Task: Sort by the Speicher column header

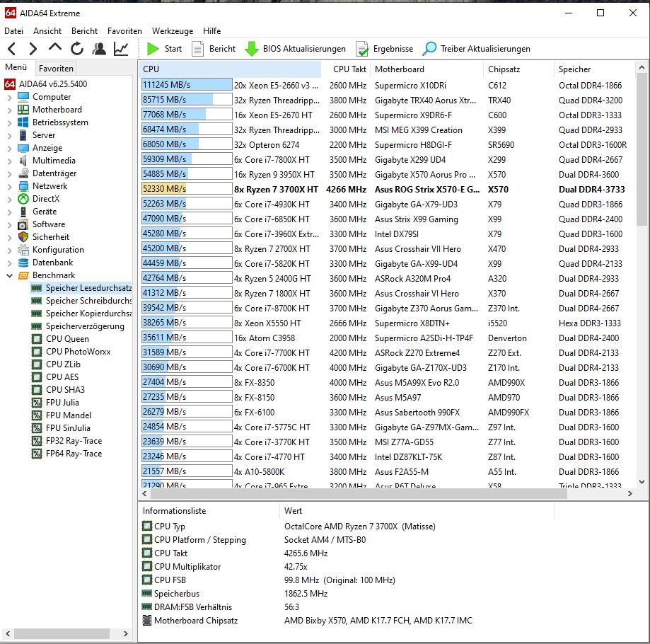Action: coord(594,69)
